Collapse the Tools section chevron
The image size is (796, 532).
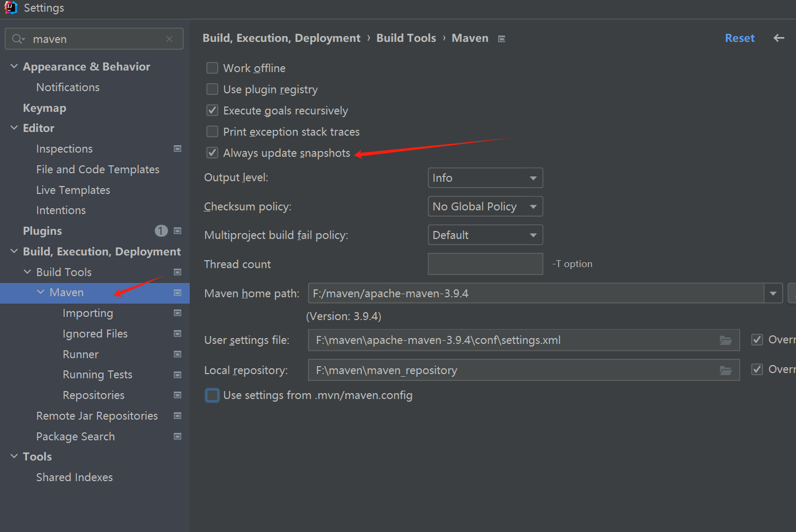pyautogui.click(x=14, y=456)
